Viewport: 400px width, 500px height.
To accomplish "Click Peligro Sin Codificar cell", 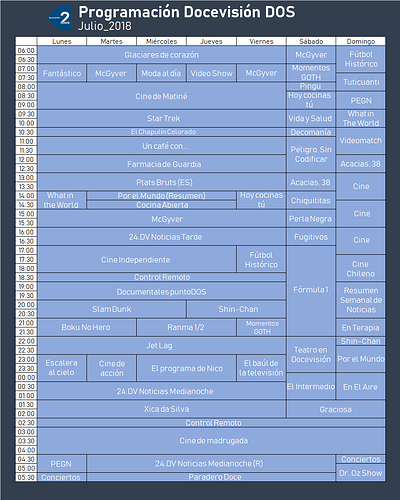I will pos(311,155).
